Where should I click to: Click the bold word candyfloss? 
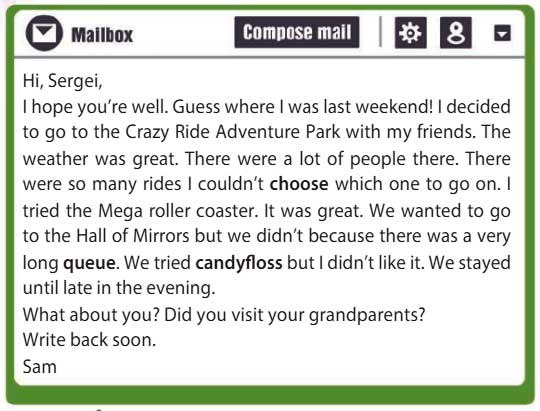[x=239, y=263]
